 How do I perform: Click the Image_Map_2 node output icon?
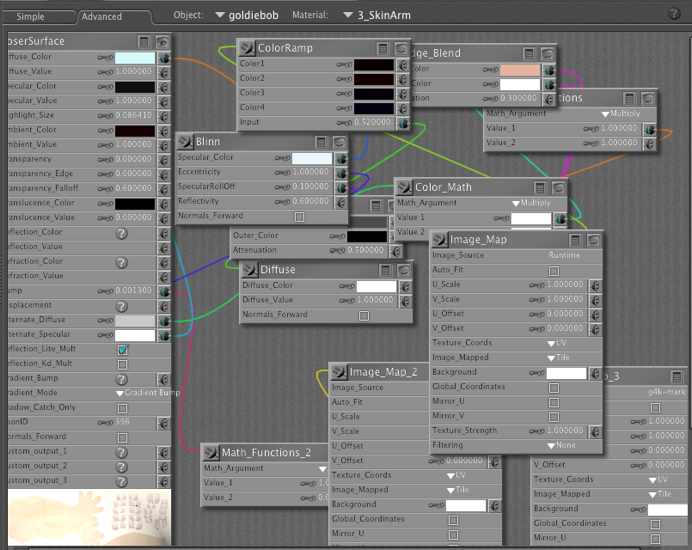pos(337,372)
